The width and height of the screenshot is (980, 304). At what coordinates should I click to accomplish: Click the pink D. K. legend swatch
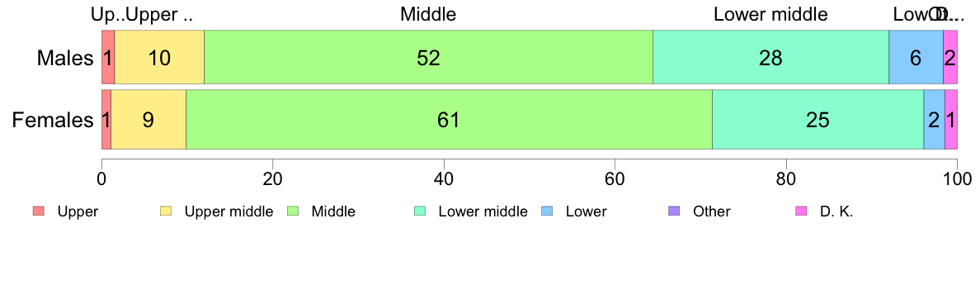point(801,211)
